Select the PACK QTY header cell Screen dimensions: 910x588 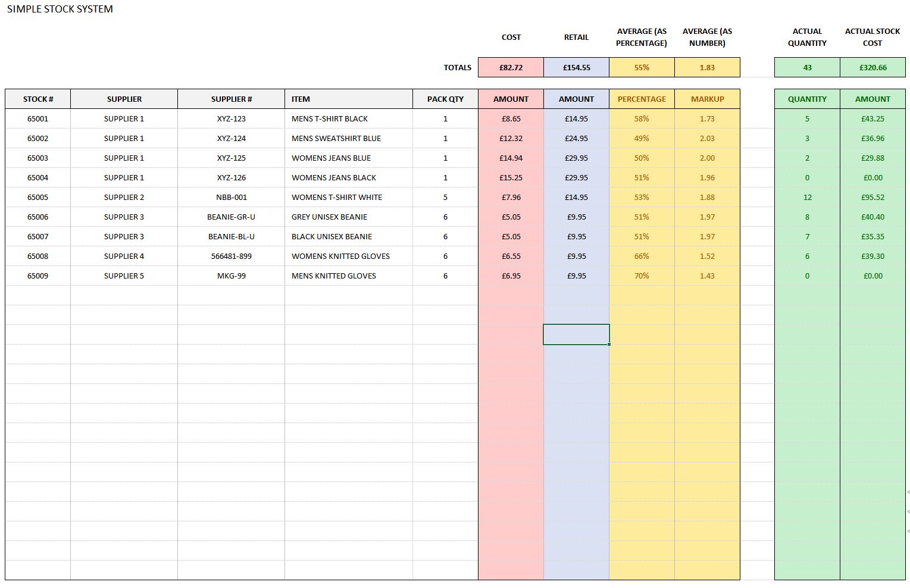click(445, 99)
